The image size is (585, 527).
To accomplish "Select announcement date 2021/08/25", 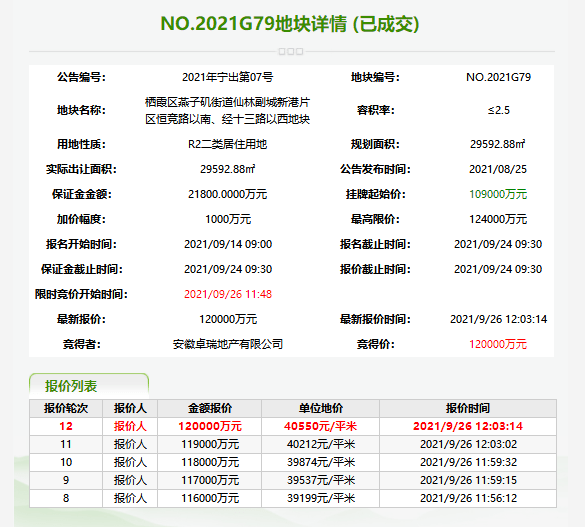I will [x=498, y=169].
